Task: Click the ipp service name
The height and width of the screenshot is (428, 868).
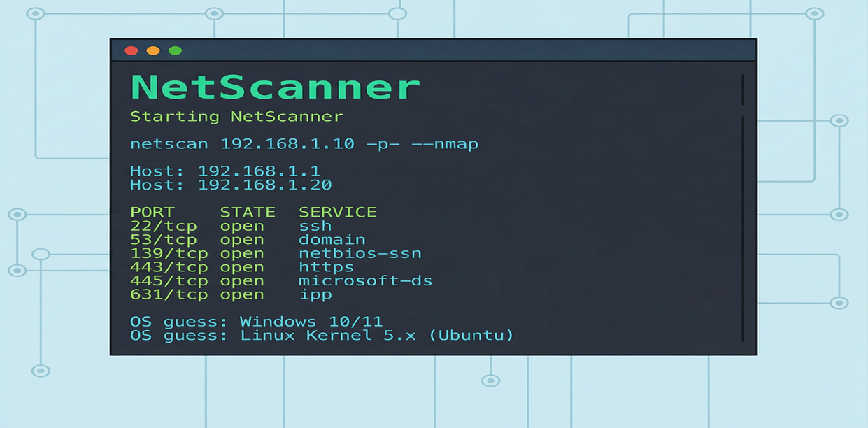Action: click(x=315, y=295)
